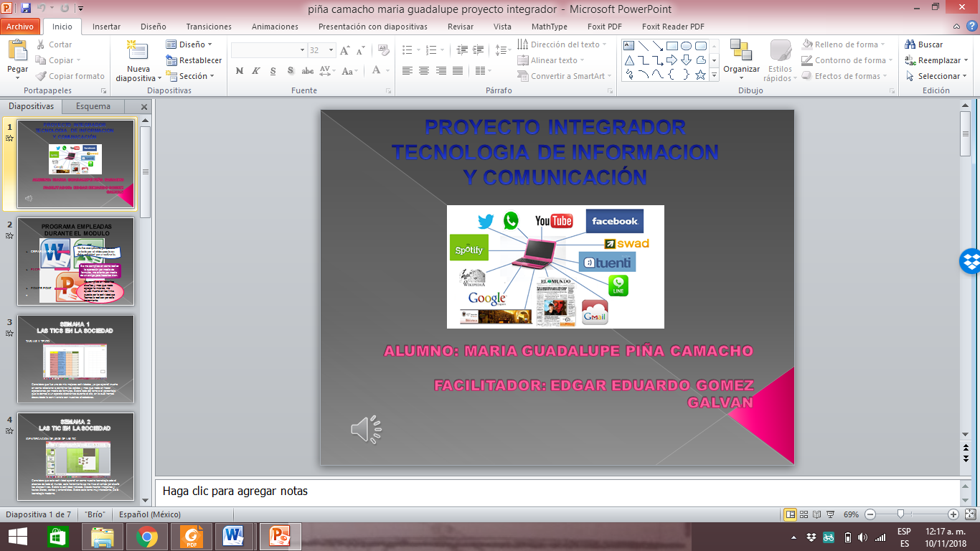
Task: Switch to the Insertar ribbon tab
Action: (x=106, y=26)
